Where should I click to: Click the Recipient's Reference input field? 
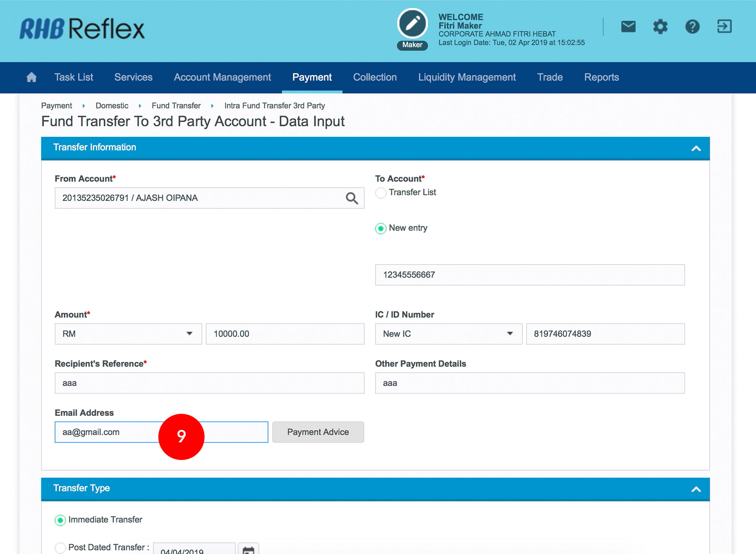[x=209, y=383]
